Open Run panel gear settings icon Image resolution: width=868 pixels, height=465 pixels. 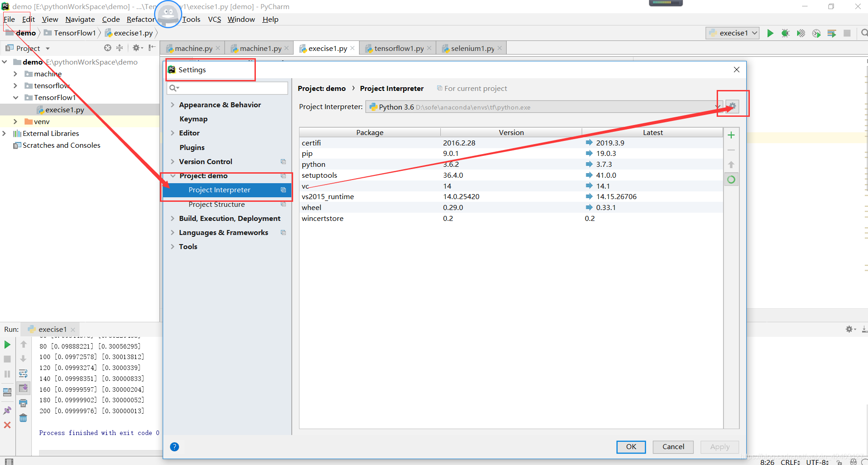(850, 329)
